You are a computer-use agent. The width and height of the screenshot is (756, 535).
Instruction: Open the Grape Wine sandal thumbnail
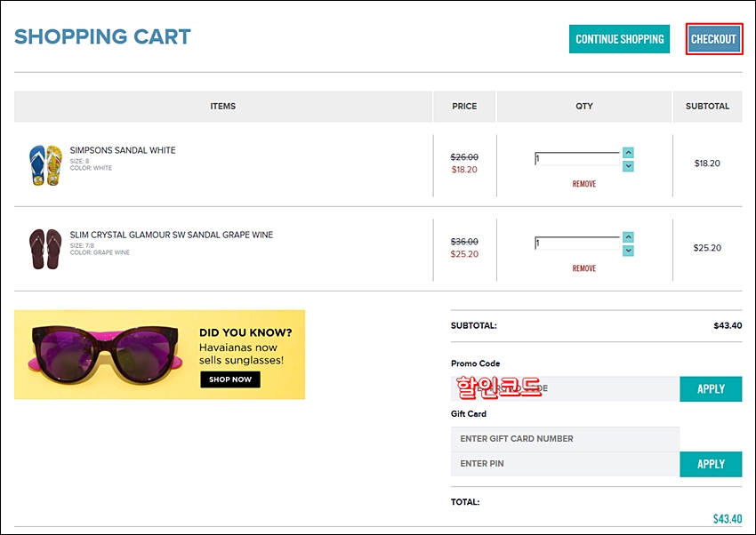coord(45,249)
